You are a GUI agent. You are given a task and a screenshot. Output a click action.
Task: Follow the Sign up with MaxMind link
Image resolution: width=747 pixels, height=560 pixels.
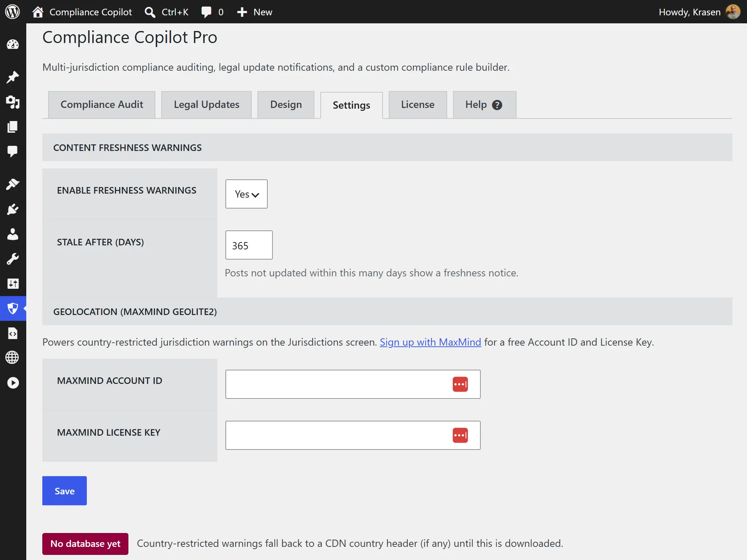(430, 342)
